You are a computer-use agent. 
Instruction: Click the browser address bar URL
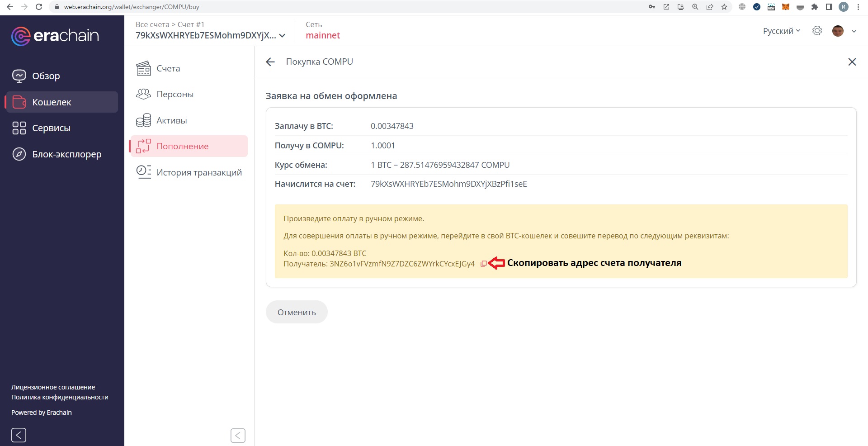pyautogui.click(x=131, y=7)
